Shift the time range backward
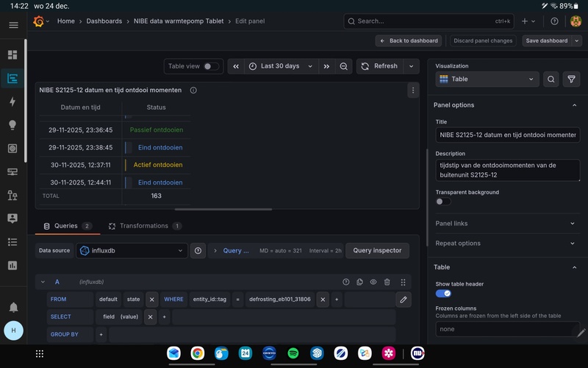 [236, 66]
